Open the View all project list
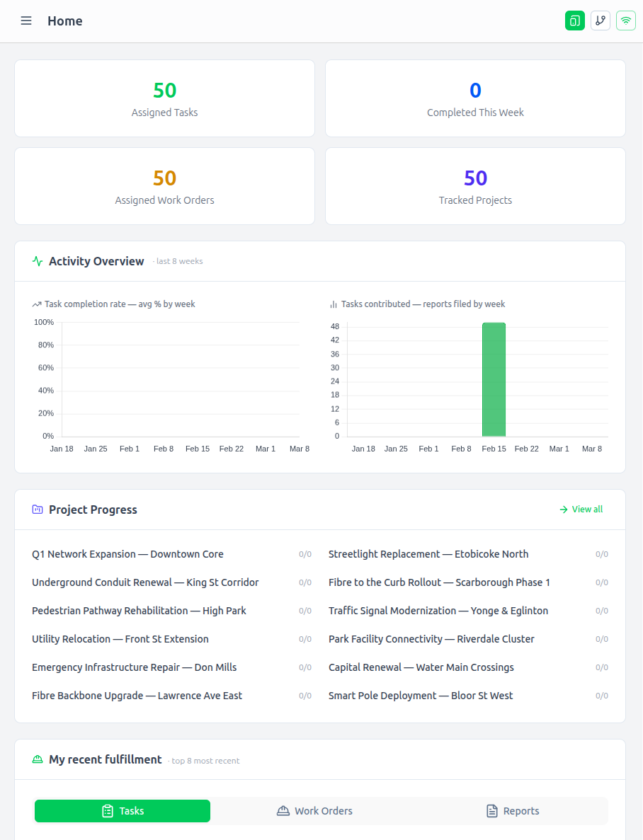This screenshot has width=643, height=840. coord(581,509)
